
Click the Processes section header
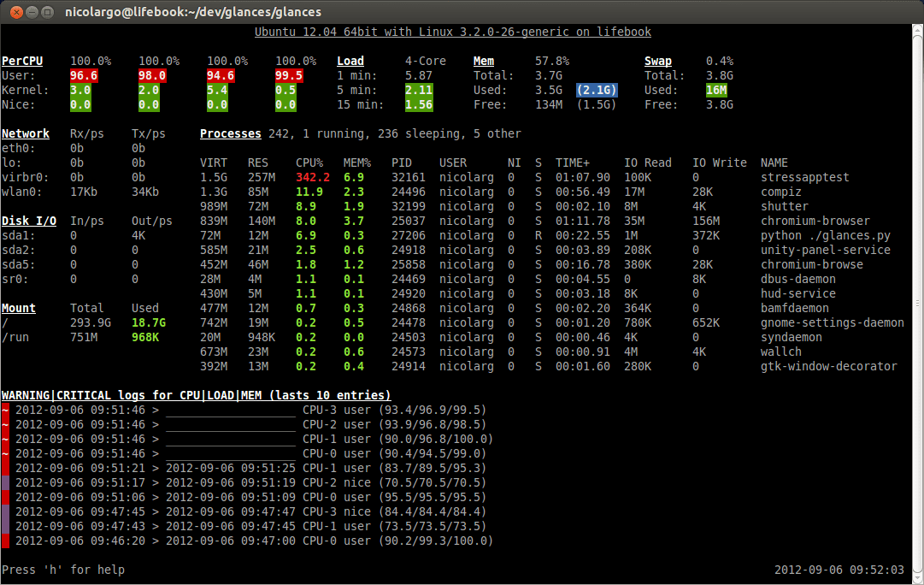(230, 133)
